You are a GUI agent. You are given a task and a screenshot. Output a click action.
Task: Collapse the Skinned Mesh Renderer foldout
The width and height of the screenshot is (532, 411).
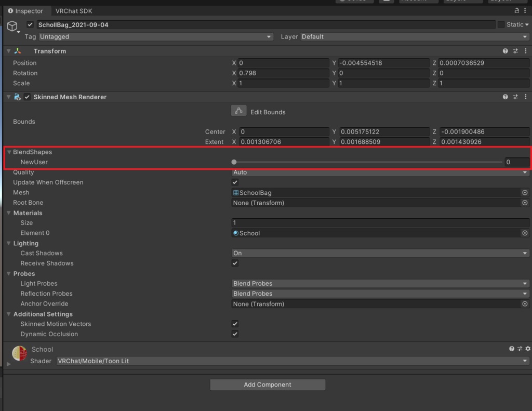point(8,97)
